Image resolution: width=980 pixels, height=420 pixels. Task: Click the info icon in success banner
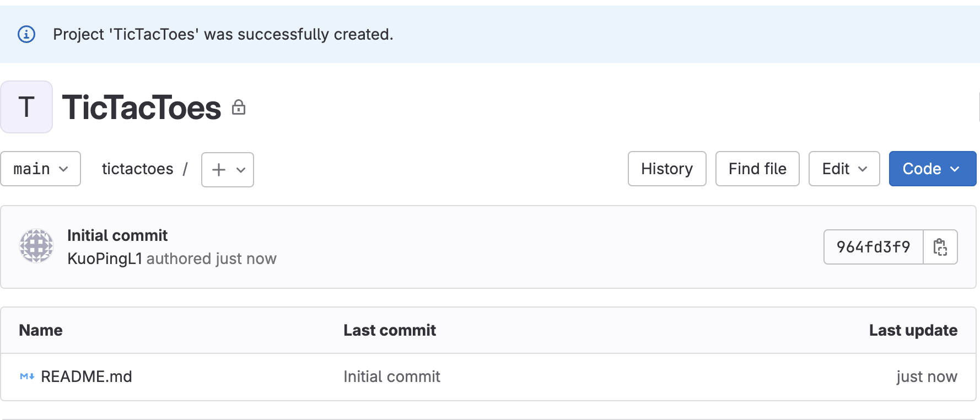pyautogui.click(x=26, y=34)
